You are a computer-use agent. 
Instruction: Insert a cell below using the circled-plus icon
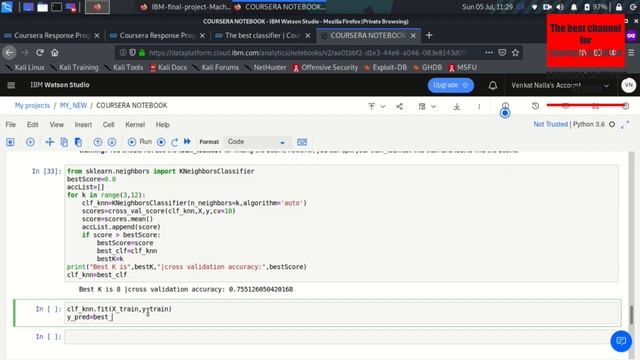coord(30,142)
